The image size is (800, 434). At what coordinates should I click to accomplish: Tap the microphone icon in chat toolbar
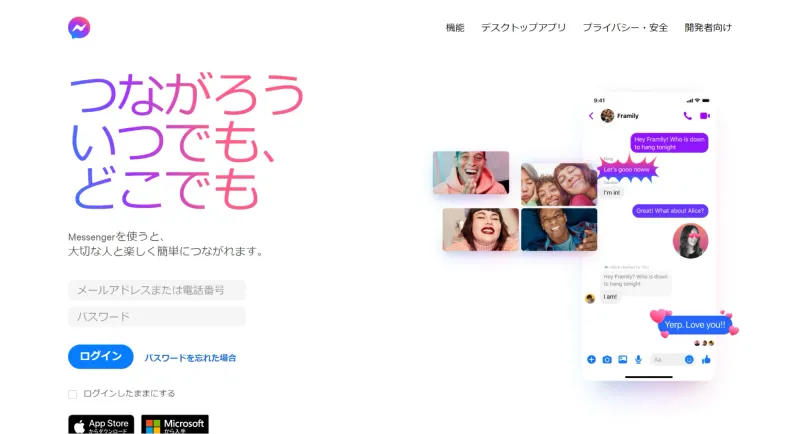click(638, 360)
